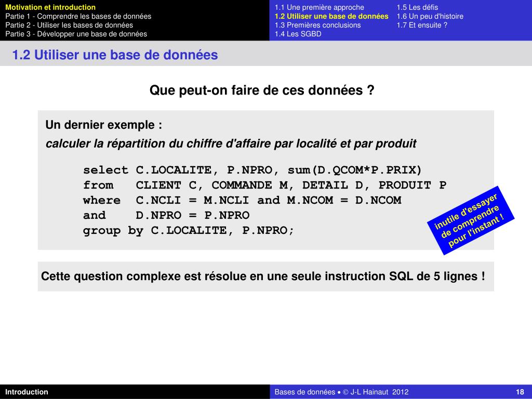Click the page number 18
Viewport: 532px width, 399px height.
click(520, 392)
